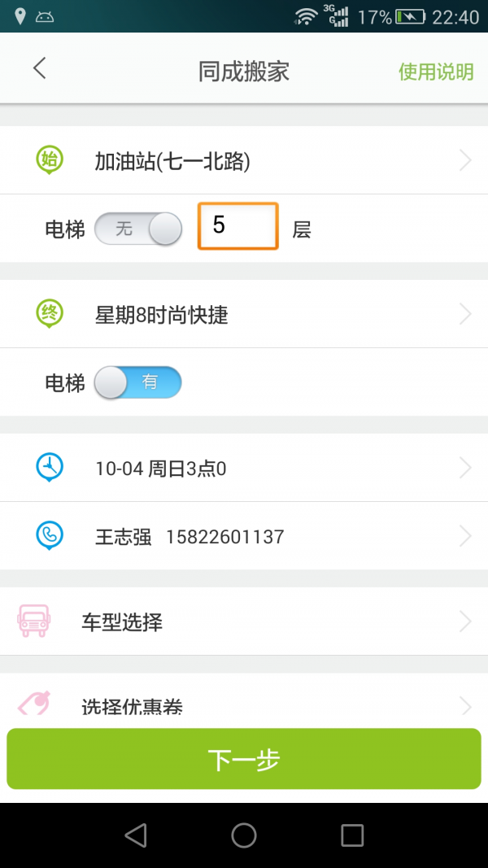
Task: Tap the blue phone contact icon
Action: pyautogui.click(x=50, y=535)
